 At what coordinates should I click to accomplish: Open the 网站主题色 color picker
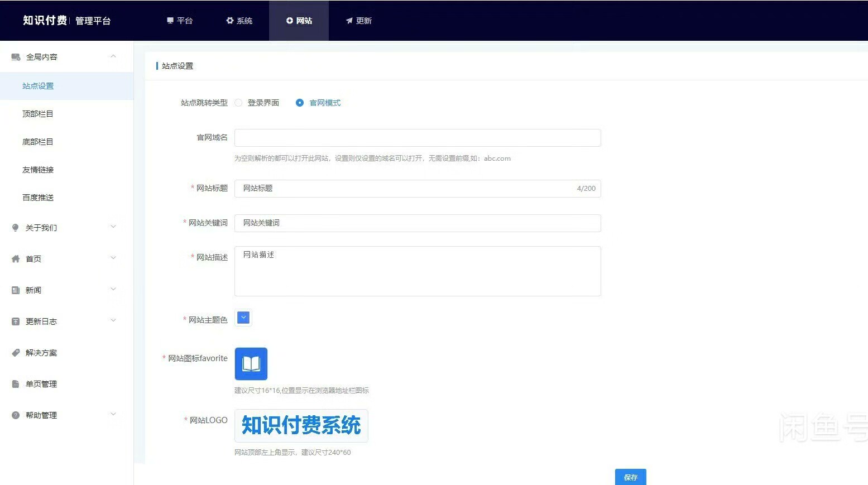[x=243, y=318]
